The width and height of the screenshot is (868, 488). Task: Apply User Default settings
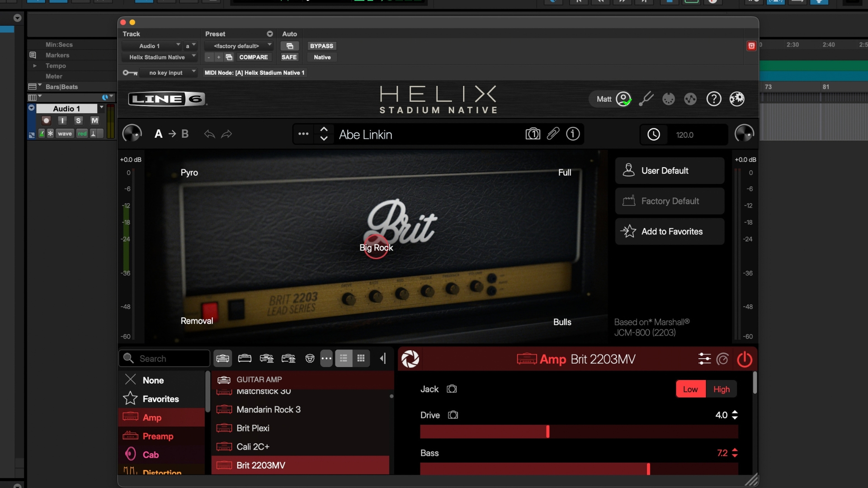pyautogui.click(x=670, y=171)
